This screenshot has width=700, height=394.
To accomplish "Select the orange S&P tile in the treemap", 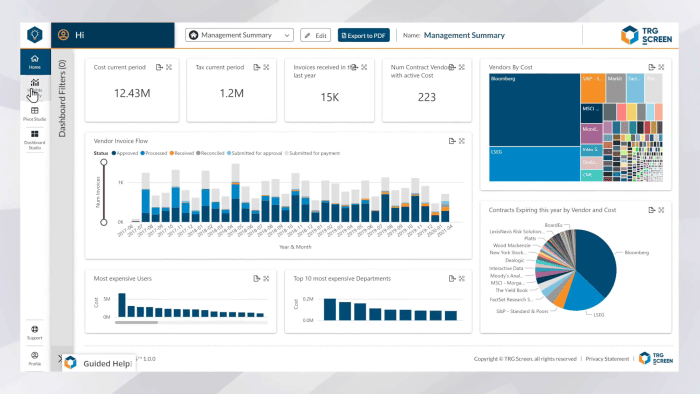I will click(592, 88).
